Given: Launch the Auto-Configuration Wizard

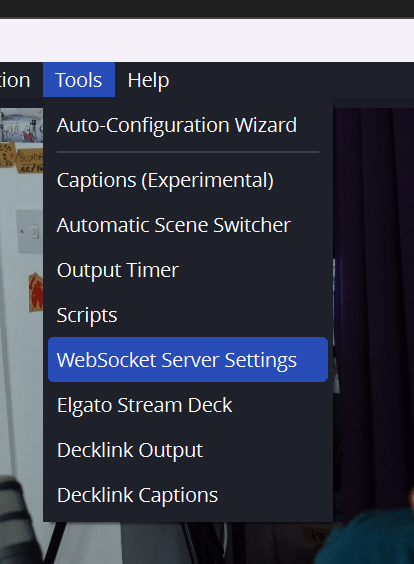Looking at the screenshot, I should coord(188,125).
